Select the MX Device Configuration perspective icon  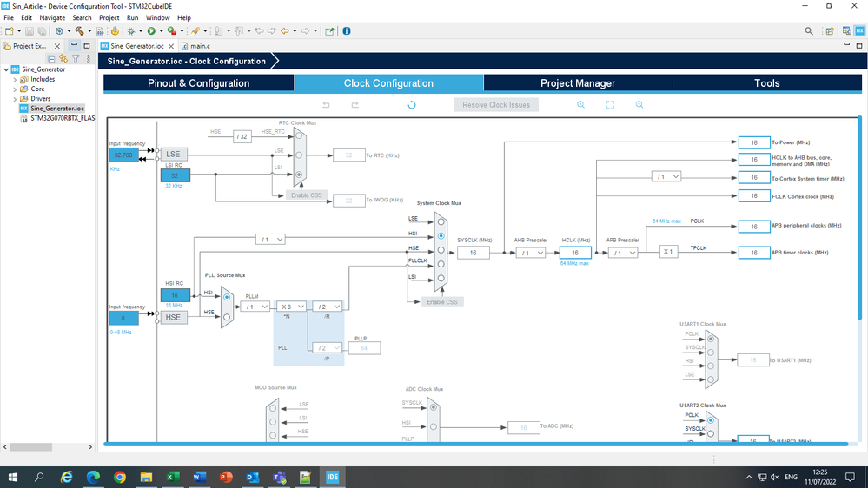click(x=859, y=31)
